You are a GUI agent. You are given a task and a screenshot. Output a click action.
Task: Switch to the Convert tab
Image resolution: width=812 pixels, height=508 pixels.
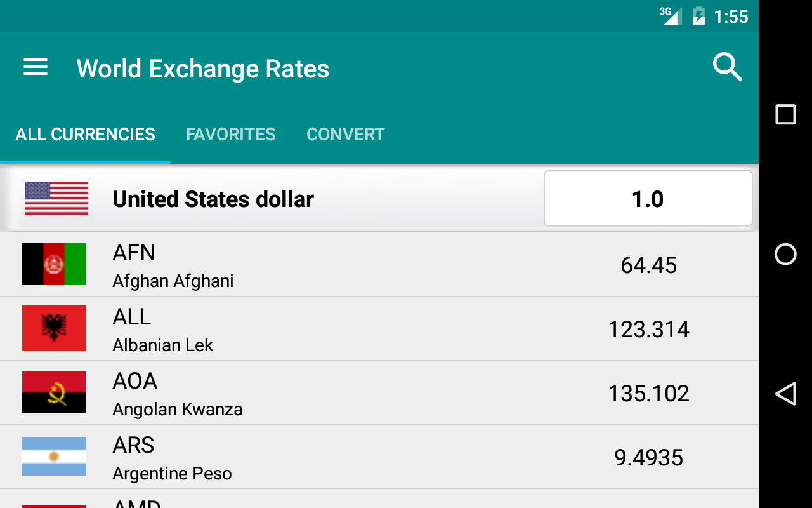[x=346, y=135]
